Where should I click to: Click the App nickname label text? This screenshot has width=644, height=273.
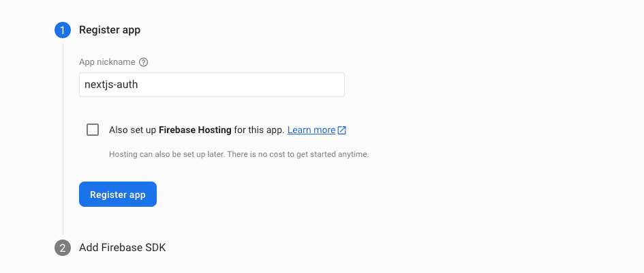[107, 62]
